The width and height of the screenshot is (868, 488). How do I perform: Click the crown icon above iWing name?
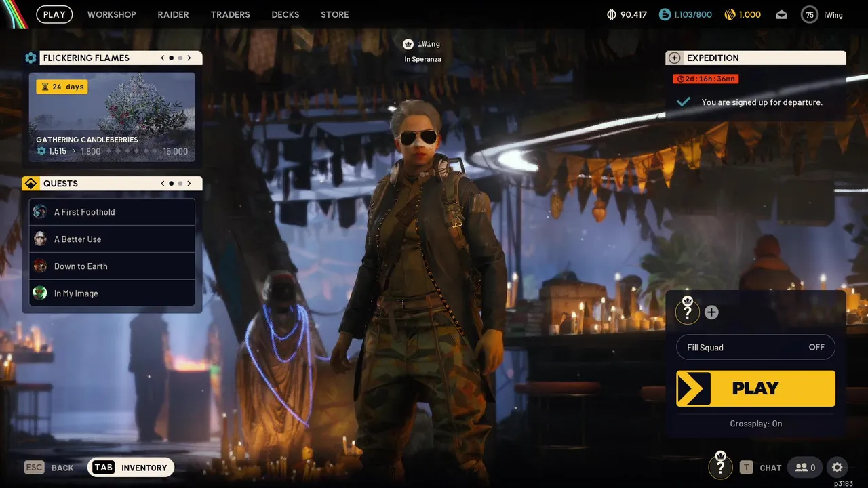point(408,44)
